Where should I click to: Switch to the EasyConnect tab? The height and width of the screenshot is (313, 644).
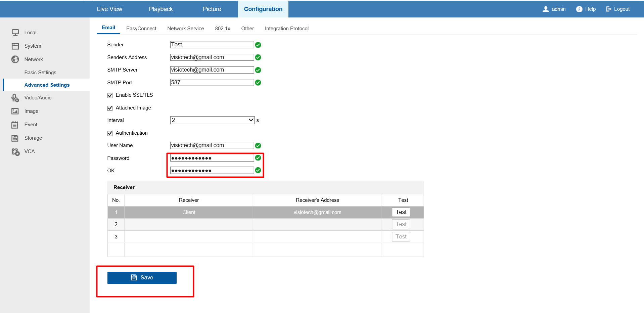pyautogui.click(x=141, y=29)
